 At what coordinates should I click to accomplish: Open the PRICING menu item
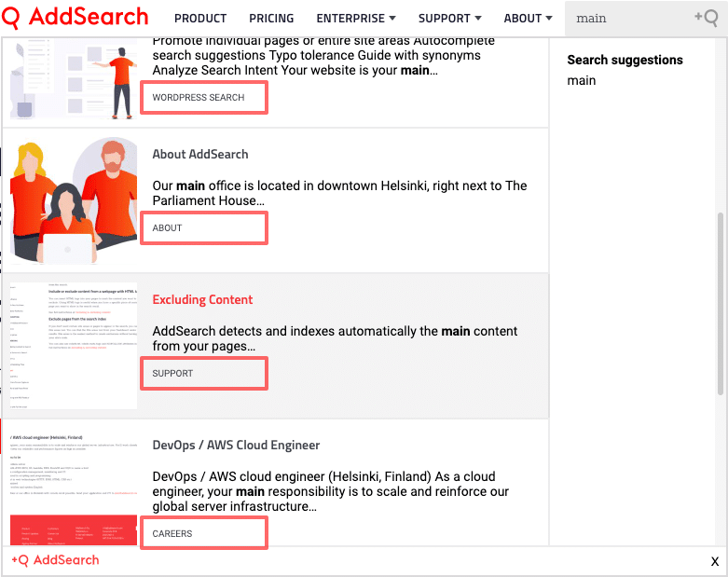[271, 19]
